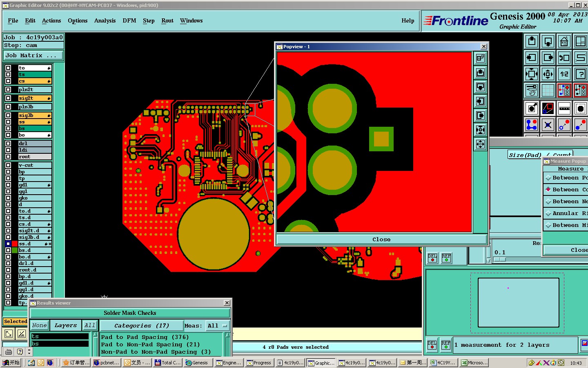Image resolution: width=588 pixels, height=368 pixels.
Task: Click the pan up arrow tool icon
Action: pyautogui.click(x=532, y=41)
